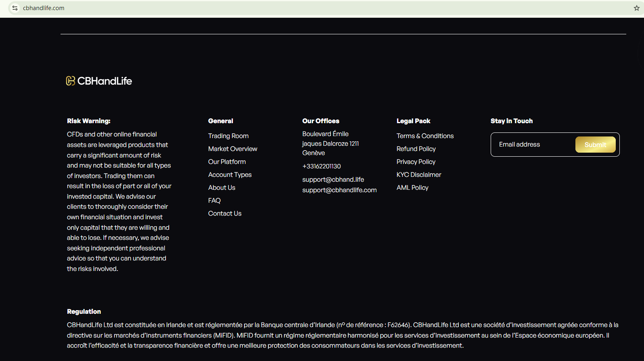Open the Privacy Policy link
Screen dimensions: 644x361
416,162
